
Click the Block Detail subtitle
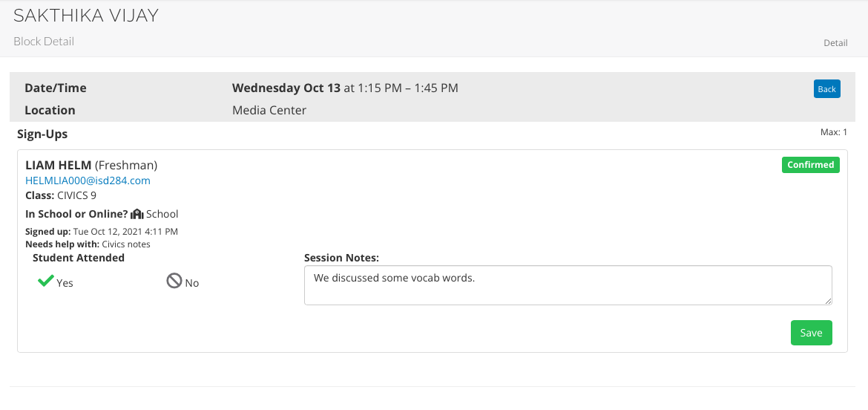(44, 42)
